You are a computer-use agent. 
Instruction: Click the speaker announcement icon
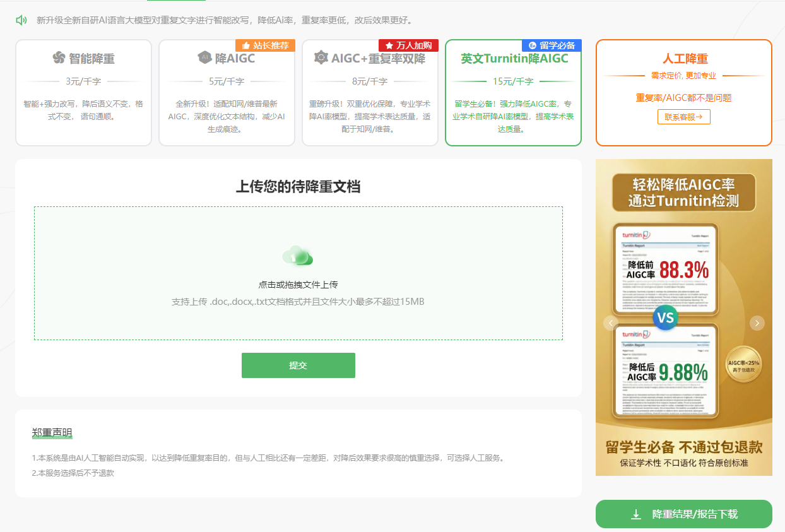point(21,20)
